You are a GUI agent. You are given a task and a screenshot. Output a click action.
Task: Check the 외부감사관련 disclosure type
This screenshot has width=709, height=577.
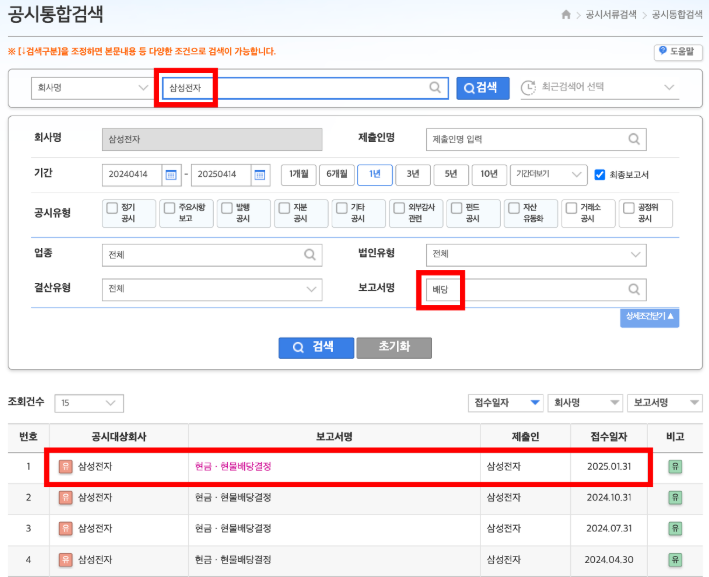click(x=399, y=208)
